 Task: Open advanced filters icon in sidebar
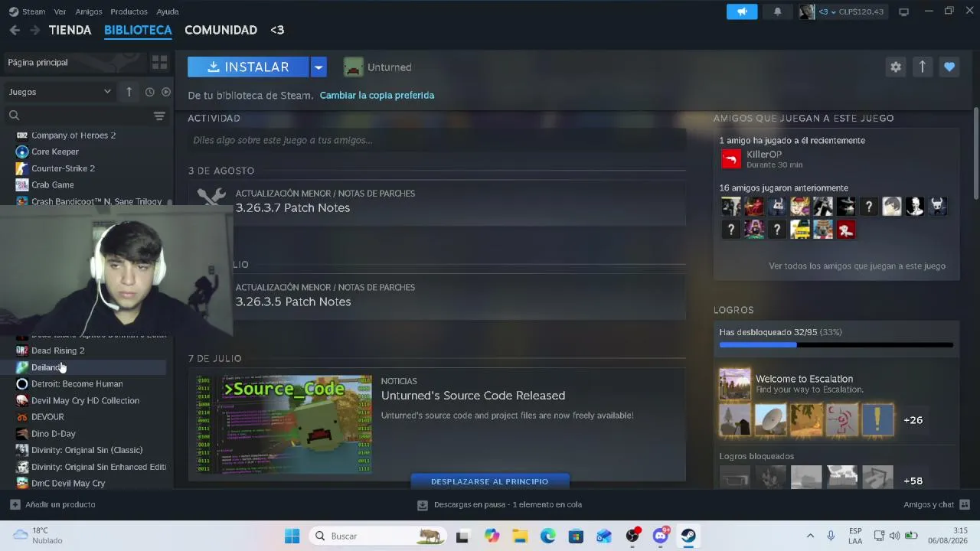click(x=159, y=116)
